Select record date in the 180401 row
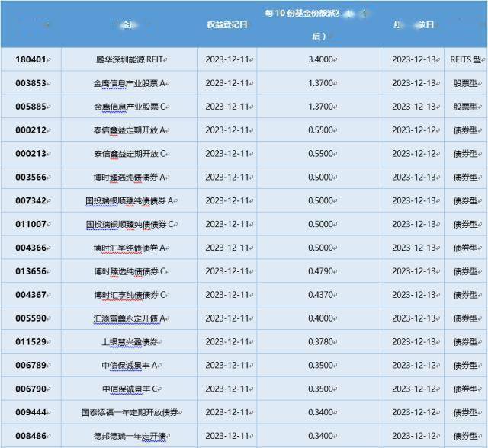488x448 pixels. pyautogui.click(x=227, y=59)
